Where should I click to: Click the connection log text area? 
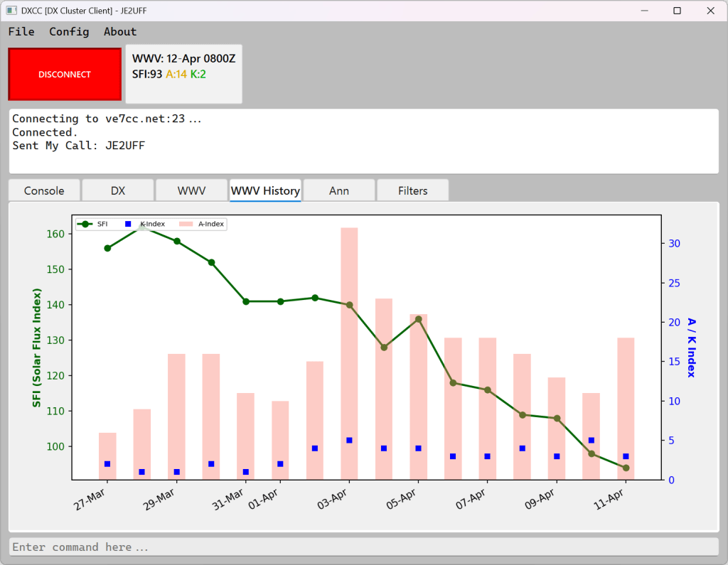click(x=363, y=141)
